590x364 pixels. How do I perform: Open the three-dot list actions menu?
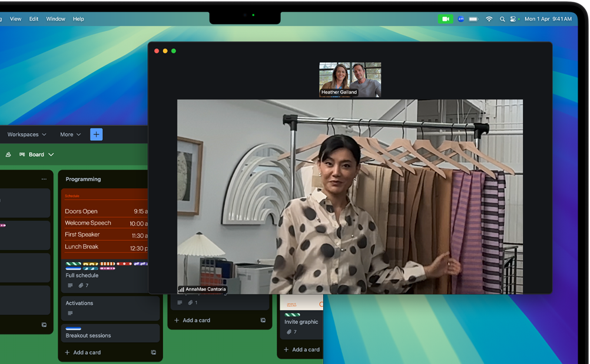tap(44, 179)
